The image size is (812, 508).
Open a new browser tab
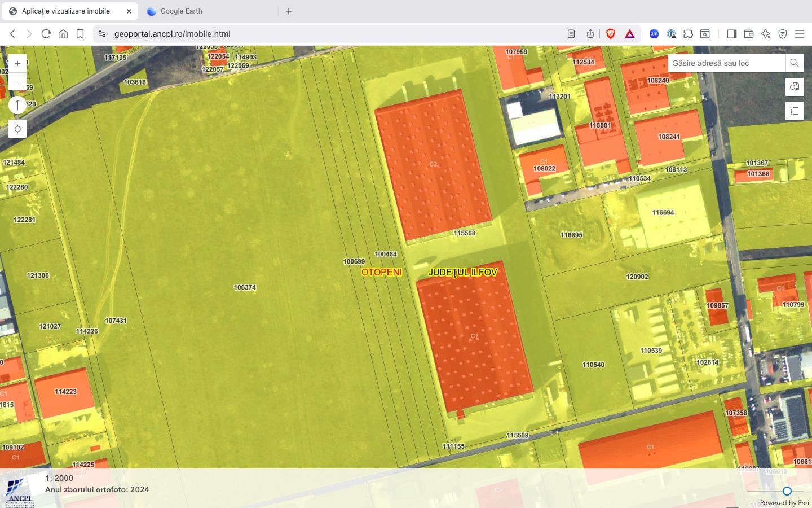pos(289,11)
